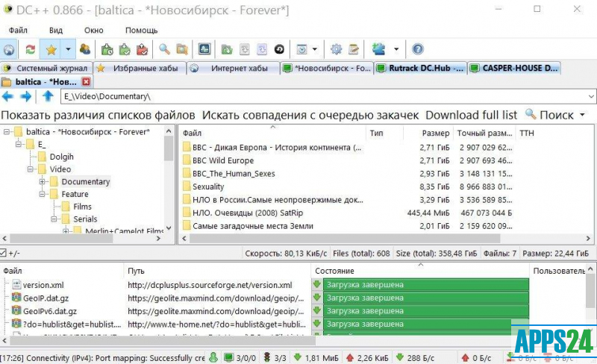Collapse the baltica root tree node
This screenshot has width=597, height=364.
(x=7, y=132)
